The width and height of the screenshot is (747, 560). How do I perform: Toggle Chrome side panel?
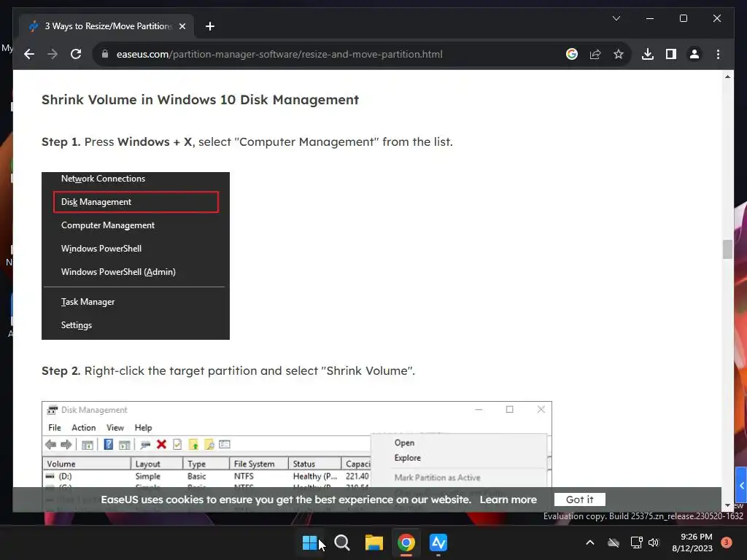[x=671, y=54]
